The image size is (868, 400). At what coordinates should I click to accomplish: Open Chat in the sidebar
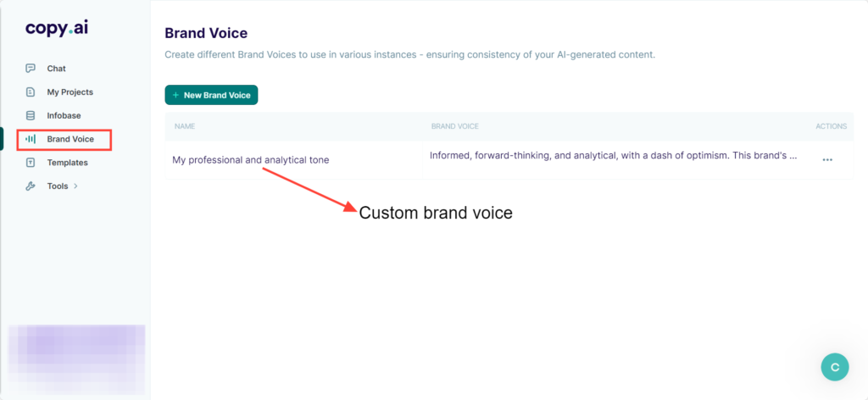[x=57, y=69]
